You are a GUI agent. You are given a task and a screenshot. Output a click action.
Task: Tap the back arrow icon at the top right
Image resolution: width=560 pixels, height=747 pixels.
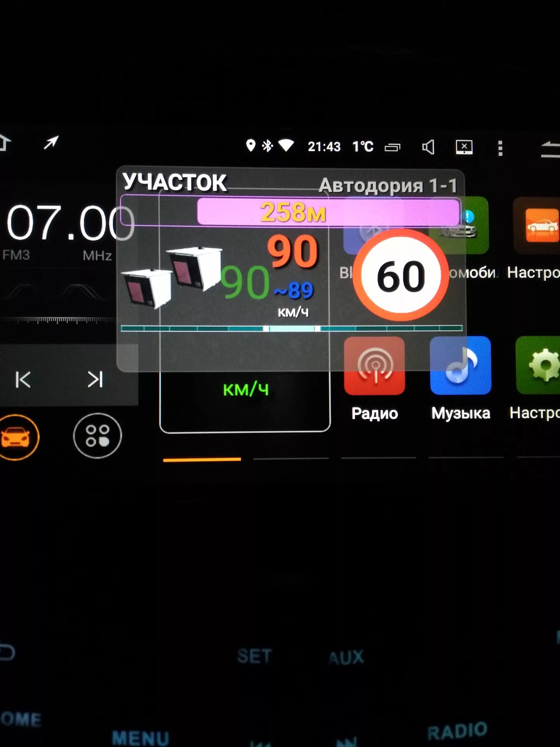click(x=551, y=149)
